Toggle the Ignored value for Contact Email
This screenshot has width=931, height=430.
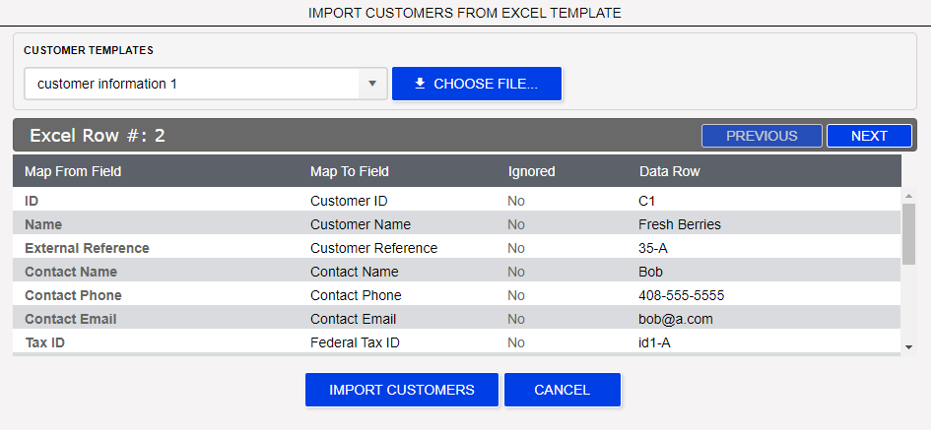coord(516,319)
